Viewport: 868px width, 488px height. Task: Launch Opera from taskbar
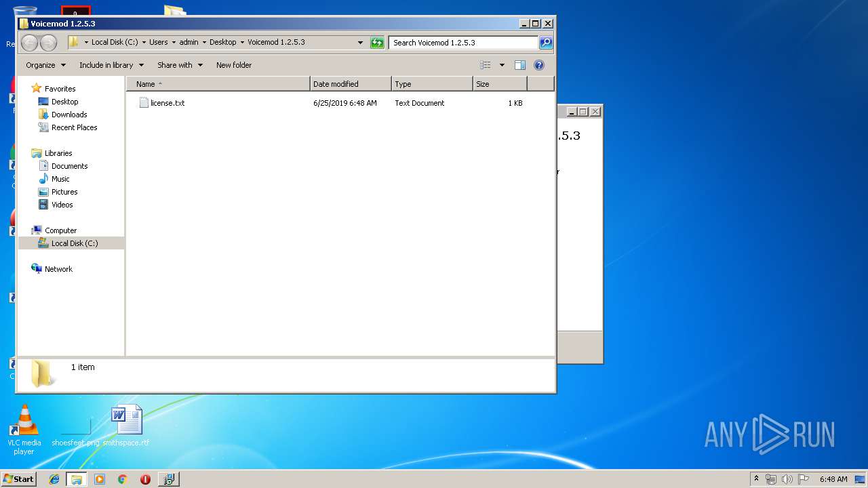point(145,479)
